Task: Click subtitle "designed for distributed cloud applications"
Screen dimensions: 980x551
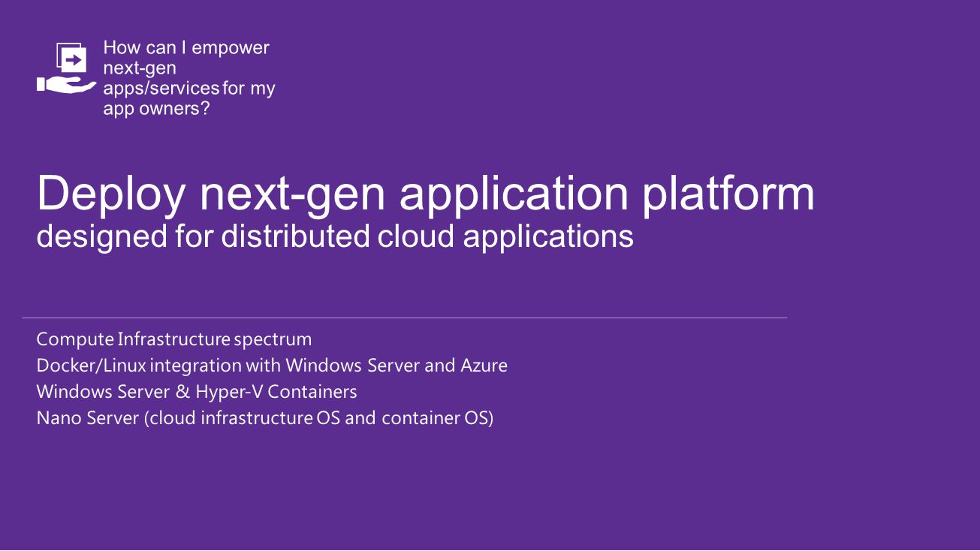Action: tap(335, 236)
